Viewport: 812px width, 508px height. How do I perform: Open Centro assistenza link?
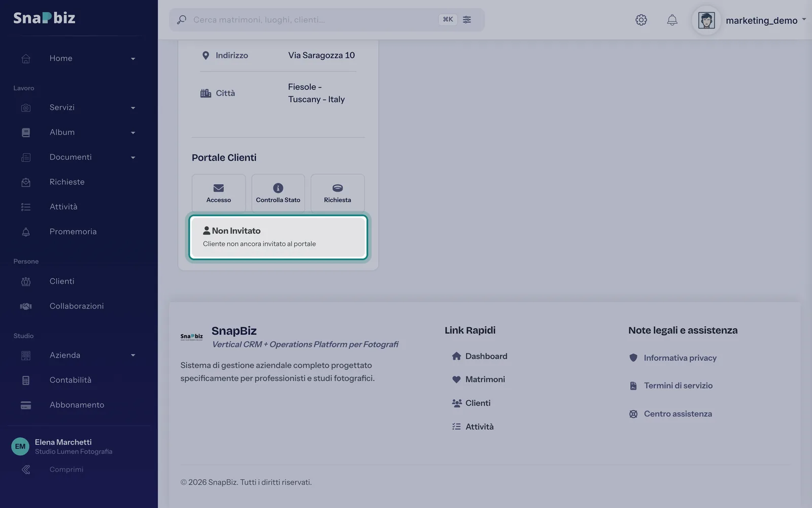pos(670,414)
